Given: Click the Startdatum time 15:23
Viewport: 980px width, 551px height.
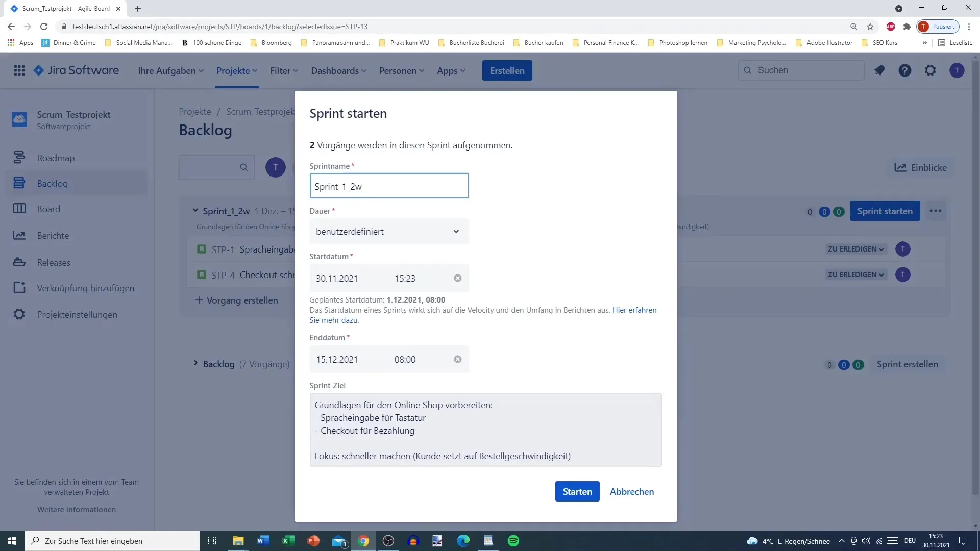Looking at the screenshot, I should (x=405, y=278).
